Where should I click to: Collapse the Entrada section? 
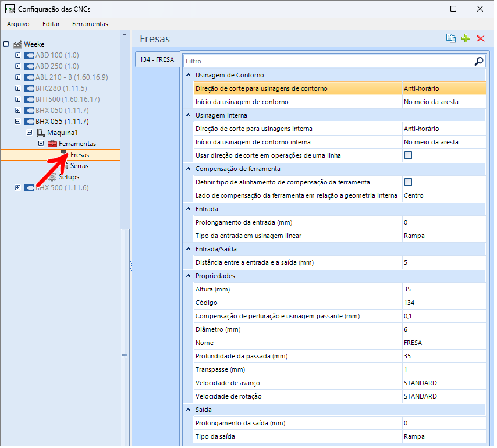[189, 209]
